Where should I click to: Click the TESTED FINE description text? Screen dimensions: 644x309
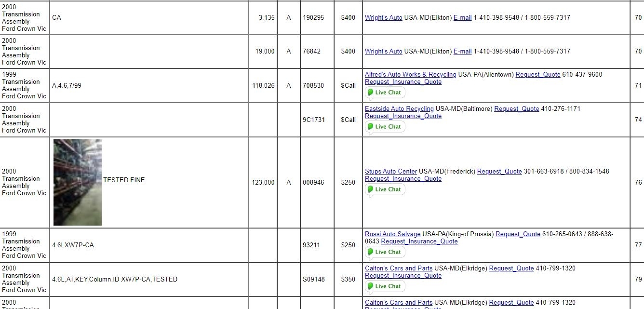click(124, 180)
